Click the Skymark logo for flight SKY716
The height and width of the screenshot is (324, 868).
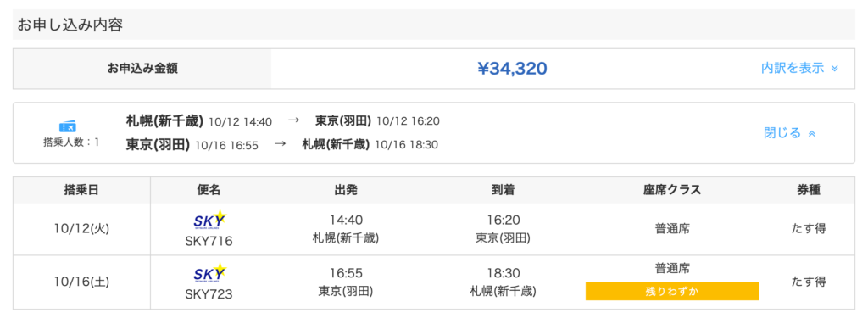pos(209,221)
